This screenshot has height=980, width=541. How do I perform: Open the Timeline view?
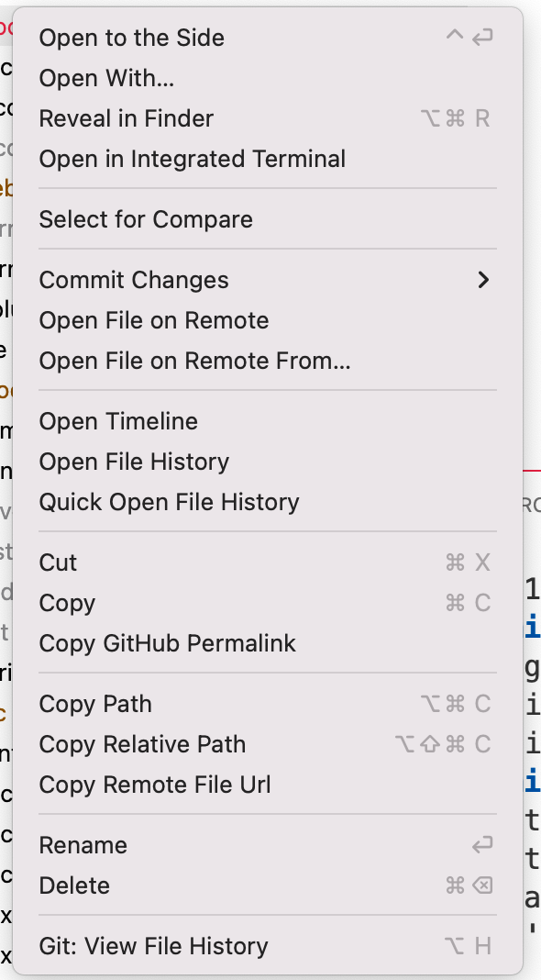point(117,421)
